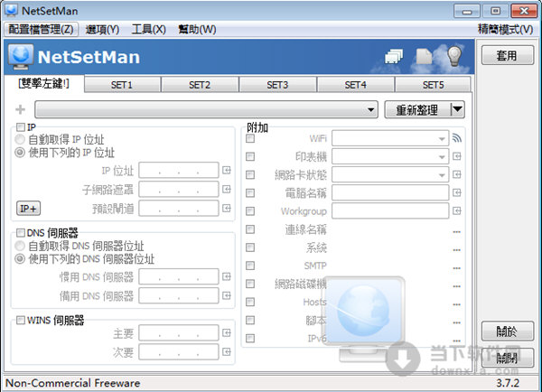The height and width of the screenshot is (392, 542).
Task: Click the 'Non-Commercial Freeware' status bar text
Action: pos(73,383)
